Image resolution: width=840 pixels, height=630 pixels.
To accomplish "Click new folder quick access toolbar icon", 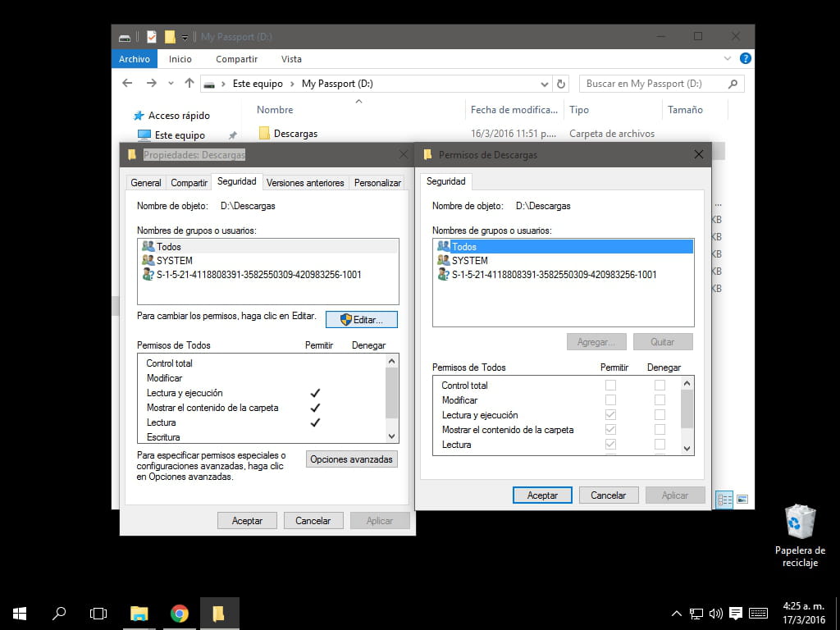I will pos(170,37).
